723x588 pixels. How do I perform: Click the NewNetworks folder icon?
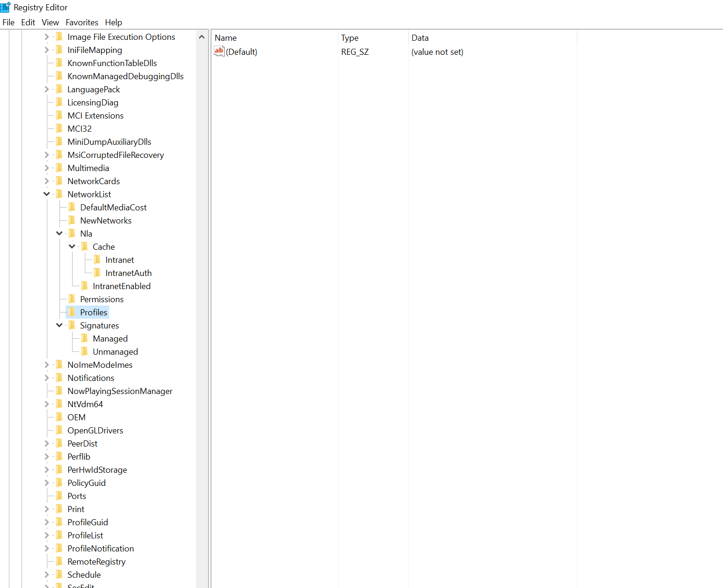pos(72,220)
